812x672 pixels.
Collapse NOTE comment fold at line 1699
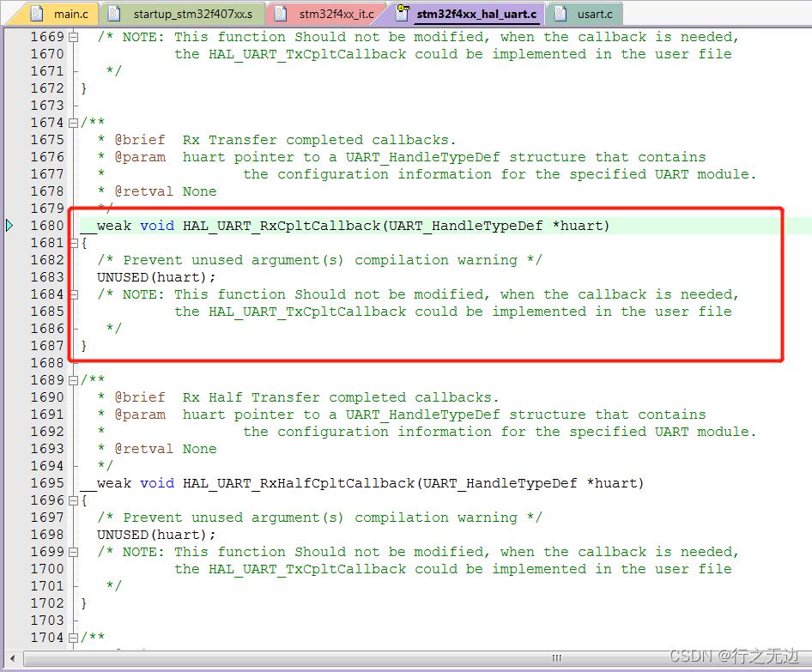tap(74, 552)
